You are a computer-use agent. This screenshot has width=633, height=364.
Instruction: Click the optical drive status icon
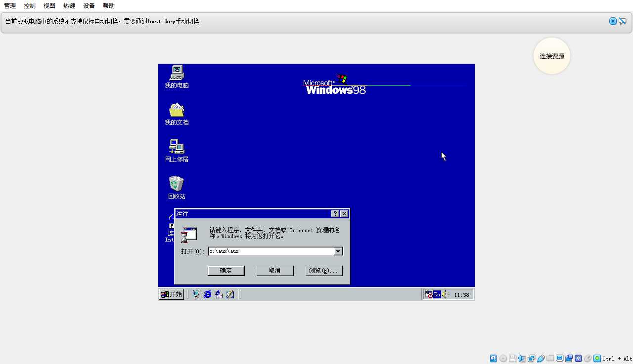pyautogui.click(x=503, y=359)
